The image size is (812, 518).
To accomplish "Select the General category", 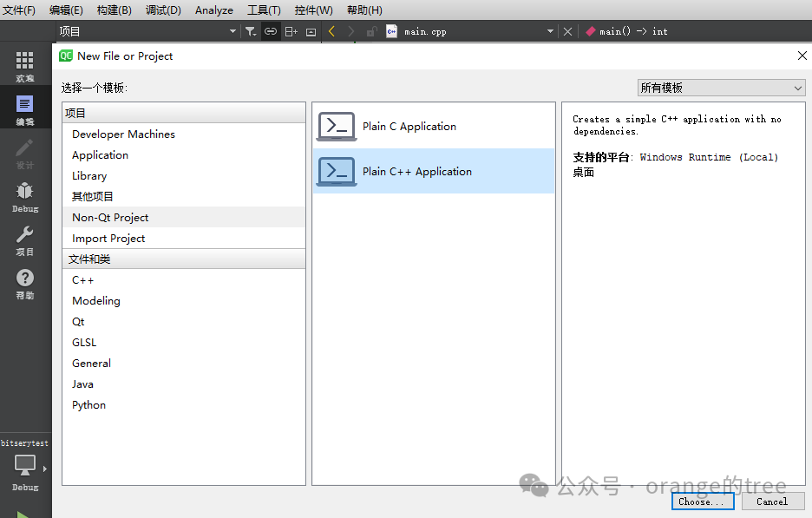I will tap(184, 363).
